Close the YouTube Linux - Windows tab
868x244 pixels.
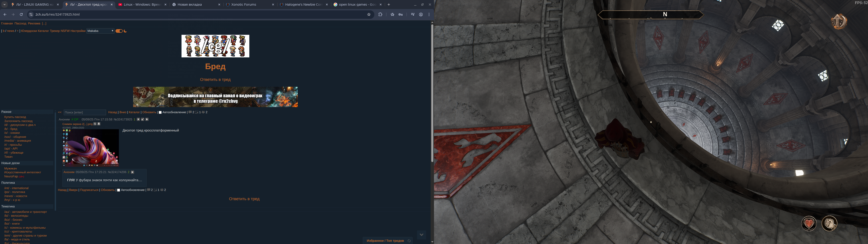165,4
